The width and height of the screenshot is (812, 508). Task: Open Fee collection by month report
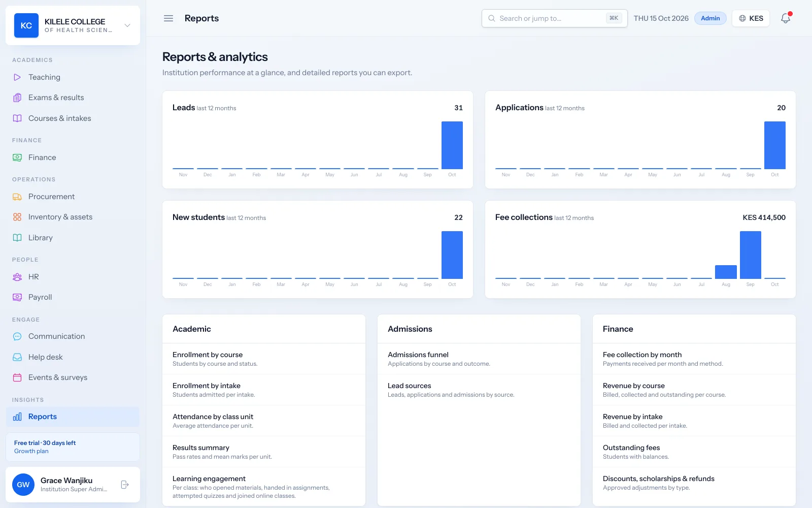(x=694, y=359)
